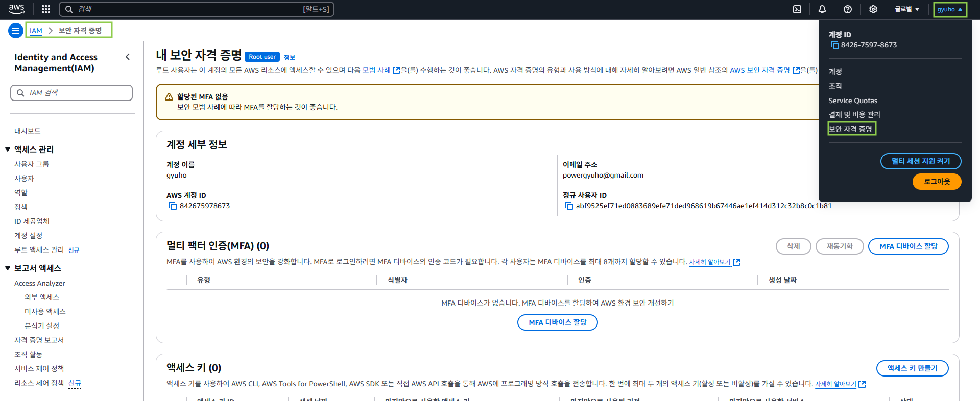The width and height of the screenshot is (980, 401).
Task: Open 계정 설정 in the sidebar
Action: pyautogui.click(x=29, y=236)
